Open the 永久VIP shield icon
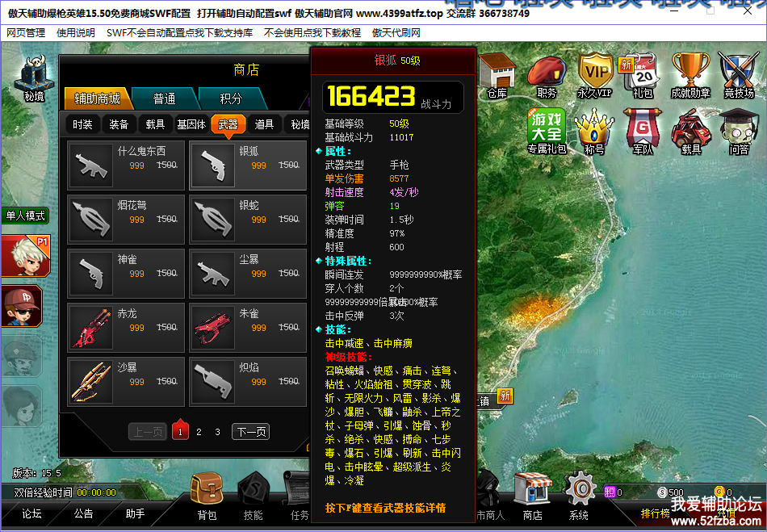Image resolution: width=767 pixels, height=532 pixels. tap(595, 75)
